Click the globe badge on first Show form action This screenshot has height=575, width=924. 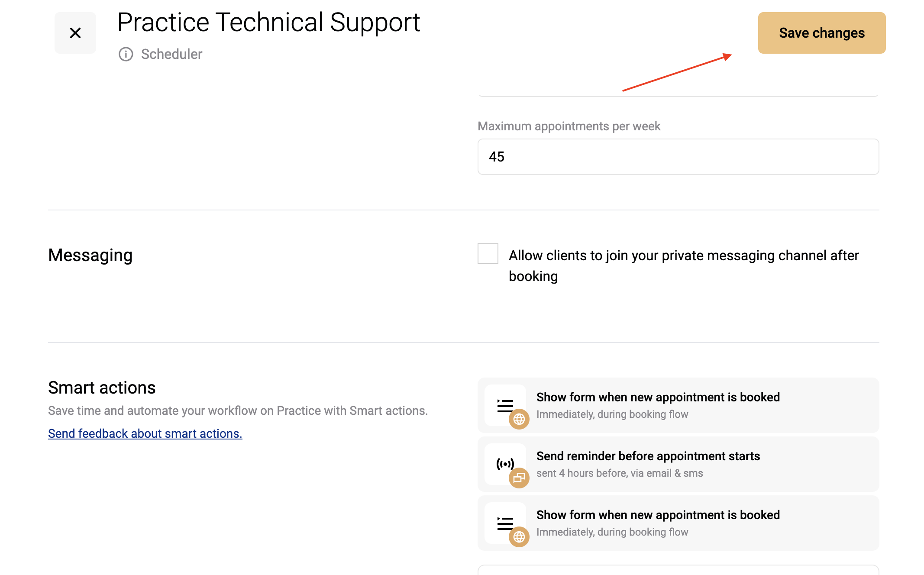click(519, 419)
